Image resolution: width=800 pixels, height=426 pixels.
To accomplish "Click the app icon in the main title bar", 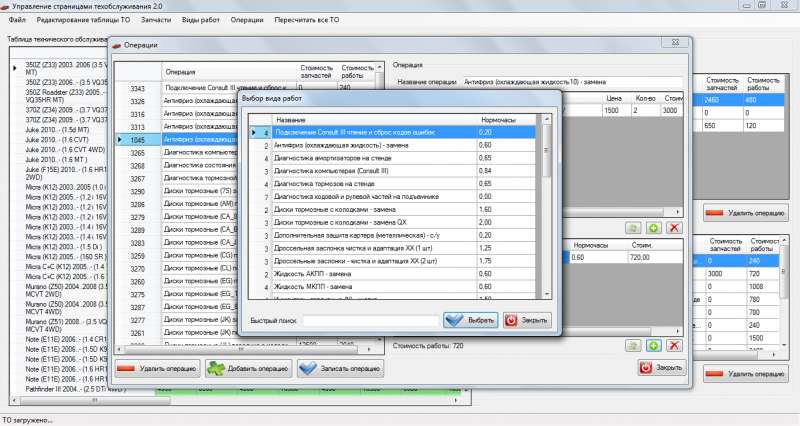I will [5, 7].
